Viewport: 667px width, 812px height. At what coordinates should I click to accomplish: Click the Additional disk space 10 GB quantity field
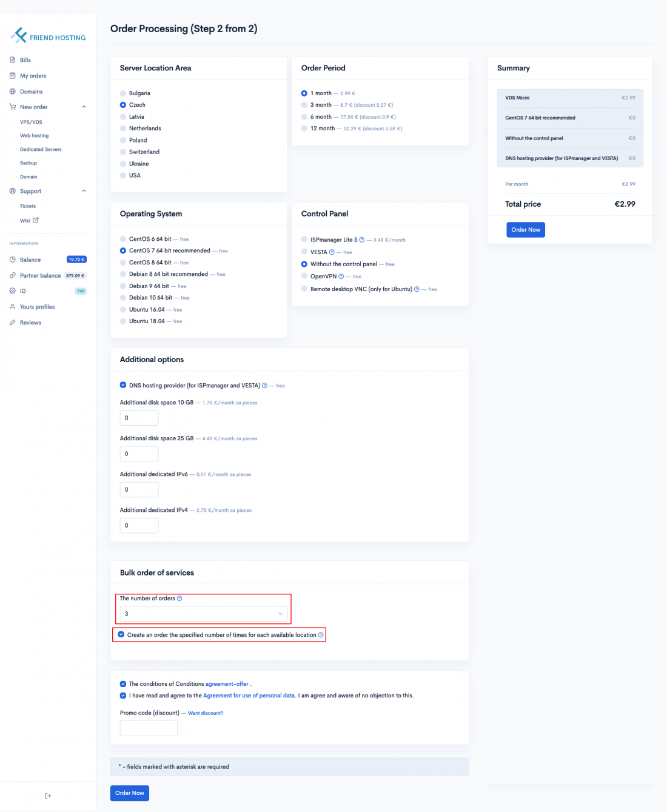[139, 418]
